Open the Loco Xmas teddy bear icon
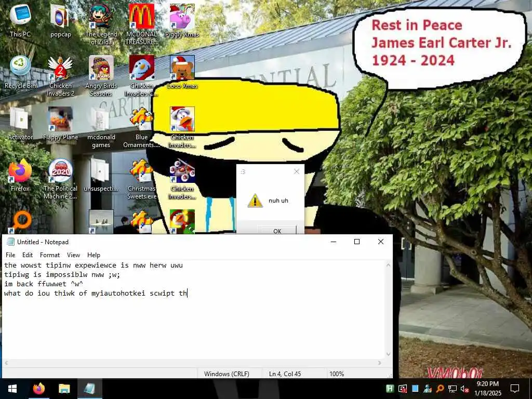Screen dimensions: 532x399 pos(182,72)
